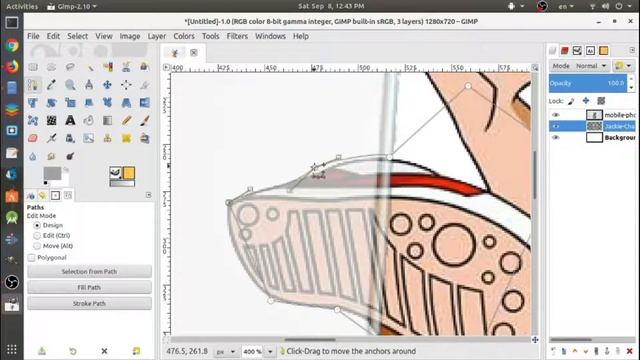Select the Flip tool
The image size is (640, 360).
(x=144, y=103)
